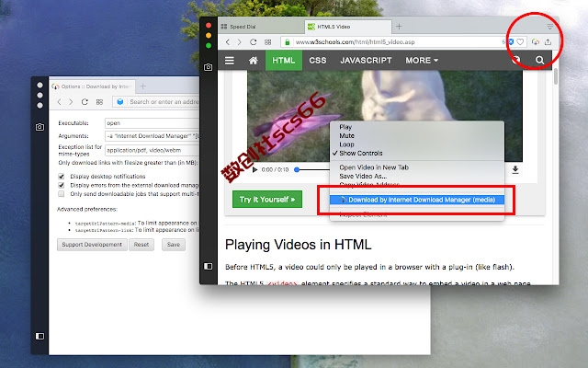The height and width of the screenshot is (368, 588).
Task: Click the Arguments input field
Action: 152,136
